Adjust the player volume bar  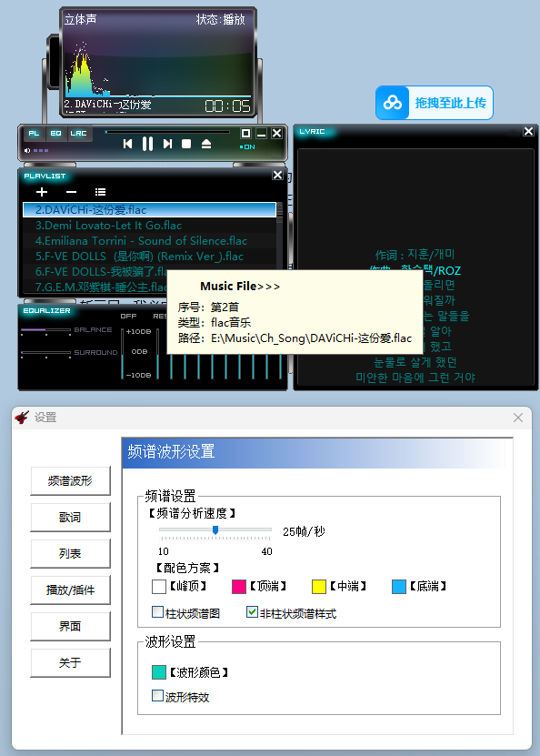pos(41,150)
